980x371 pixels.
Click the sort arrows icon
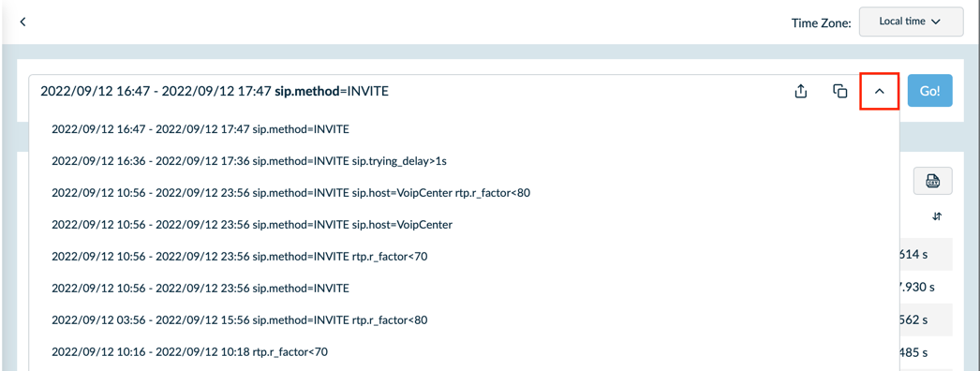(x=936, y=216)
